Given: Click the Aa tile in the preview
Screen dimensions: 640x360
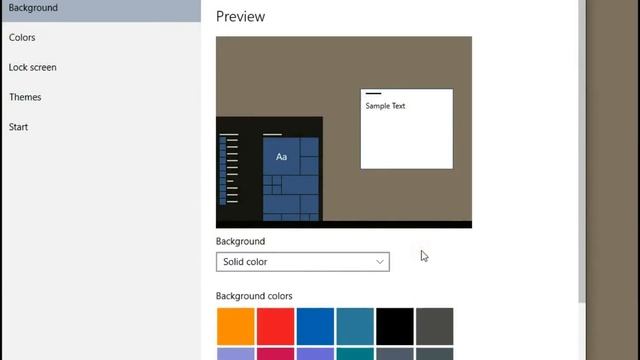Looking at the screenshot, I should [x=281, y=157].
